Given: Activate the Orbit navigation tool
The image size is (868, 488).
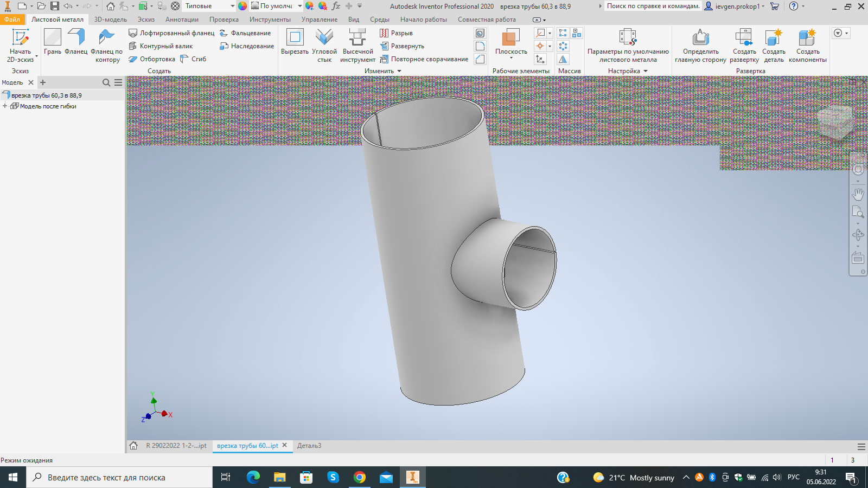Looking at the screenshot, I should pyautogui.click(x=858, y=235).
